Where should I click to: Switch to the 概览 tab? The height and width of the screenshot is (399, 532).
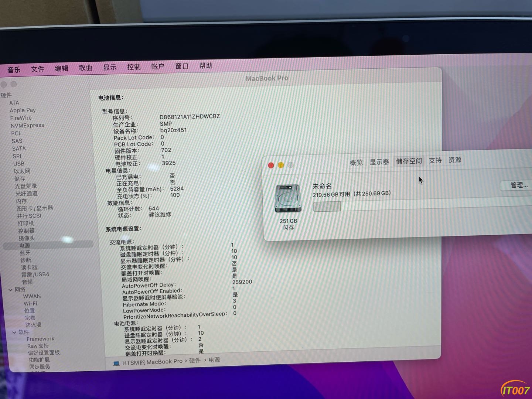pyautogui.click(x=356, y=163)
